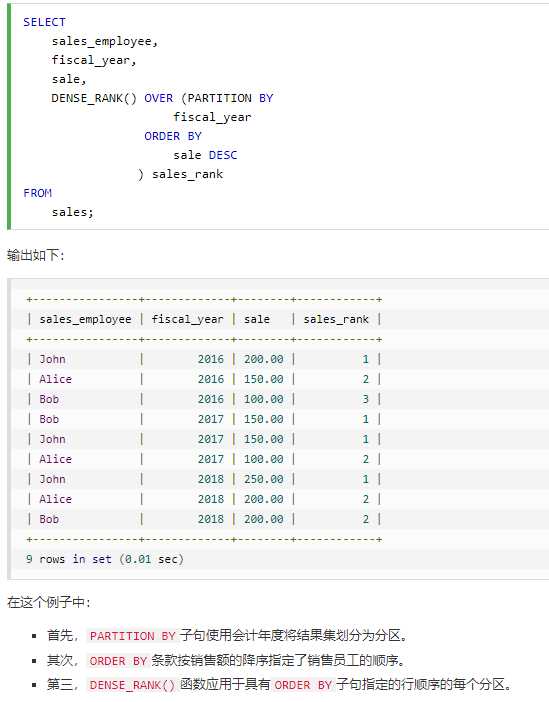Click the PARTITION BY inline code in first bullet
The image size is (549, 702).
click(x=133, y=636)
